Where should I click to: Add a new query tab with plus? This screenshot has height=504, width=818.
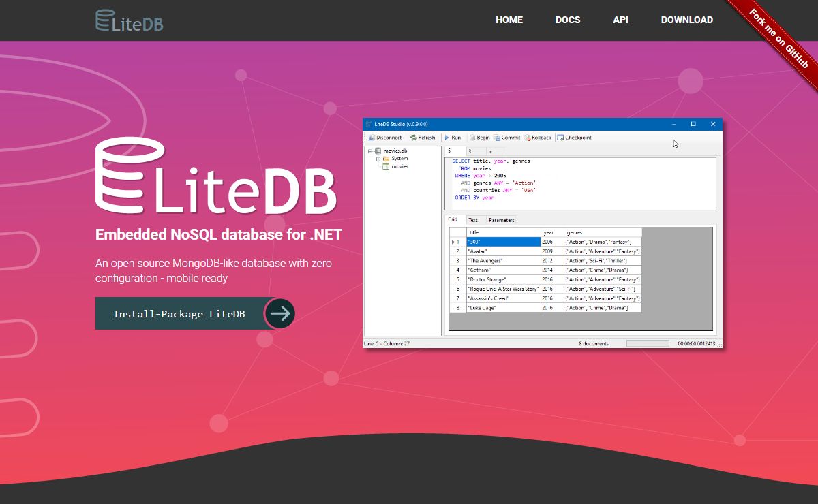(496, 151)
